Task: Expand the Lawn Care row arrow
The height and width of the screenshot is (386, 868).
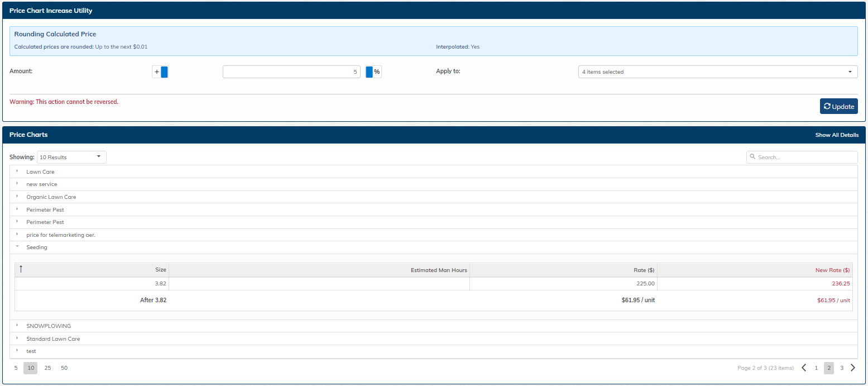Action: pyautogui.click(x=17, y=171)
